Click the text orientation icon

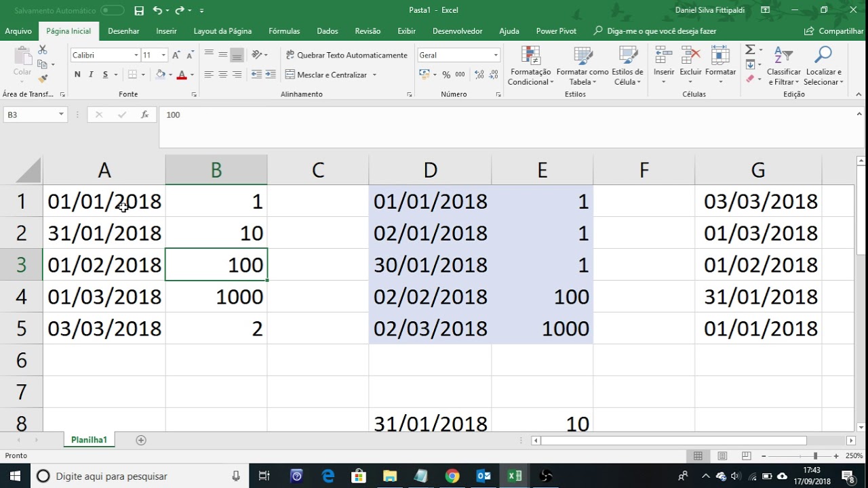pos(256,55)
